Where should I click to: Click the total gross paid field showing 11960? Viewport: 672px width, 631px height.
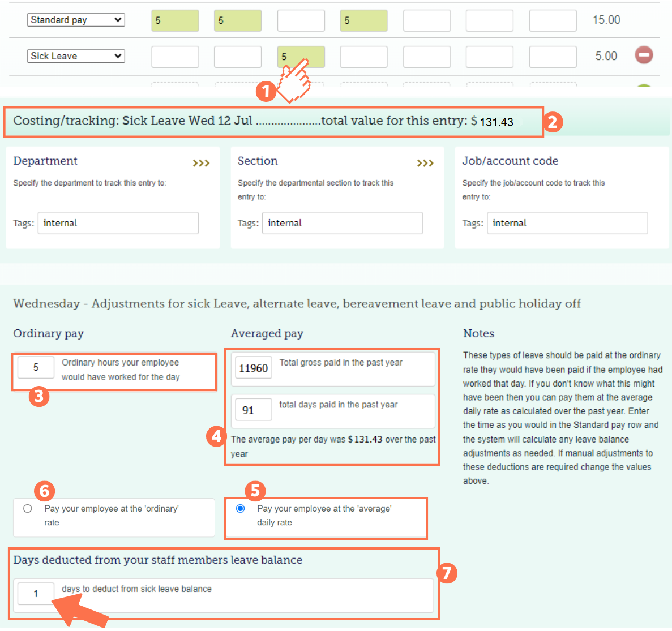(253, 367)
